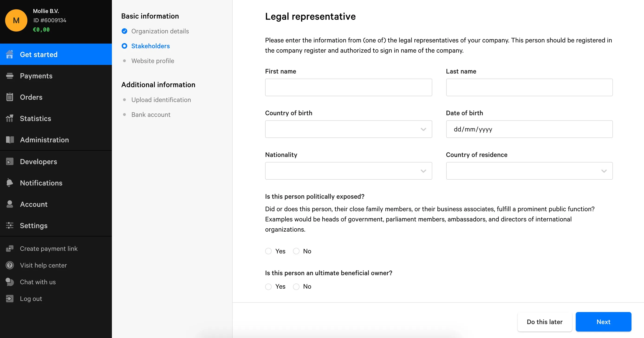Click the blue Next button
The width and height of the screenshot is (644, 338).
pyautogui.click(x=603, y=322)
